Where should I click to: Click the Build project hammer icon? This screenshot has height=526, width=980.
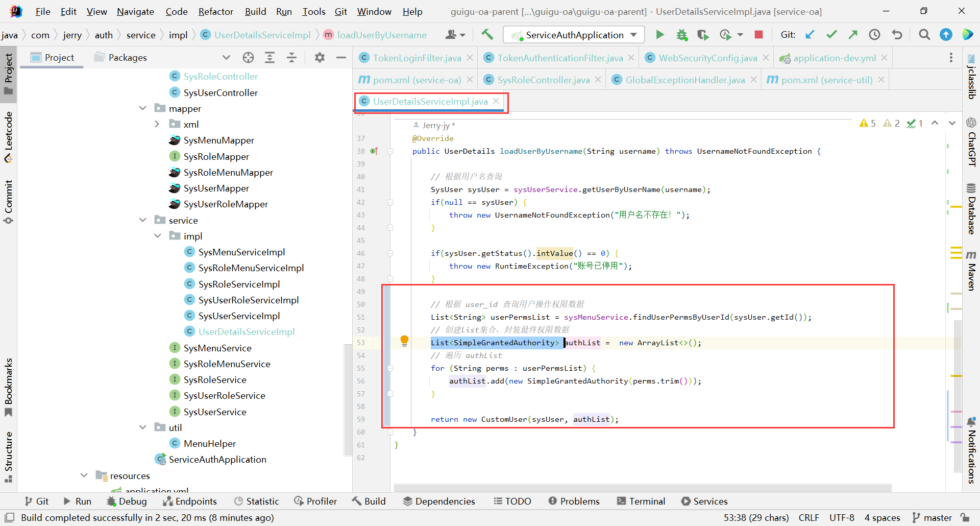tap(487, 35)
